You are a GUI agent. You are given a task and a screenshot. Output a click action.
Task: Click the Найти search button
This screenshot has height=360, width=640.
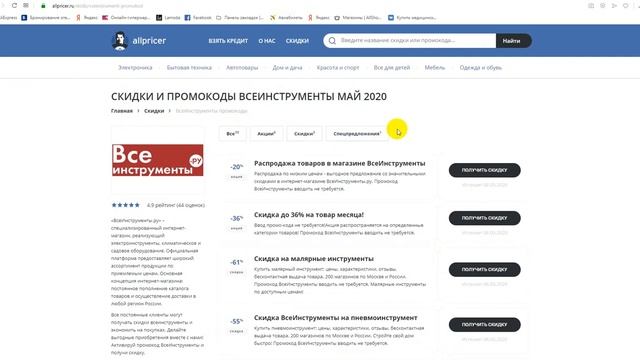pos(513,41)
